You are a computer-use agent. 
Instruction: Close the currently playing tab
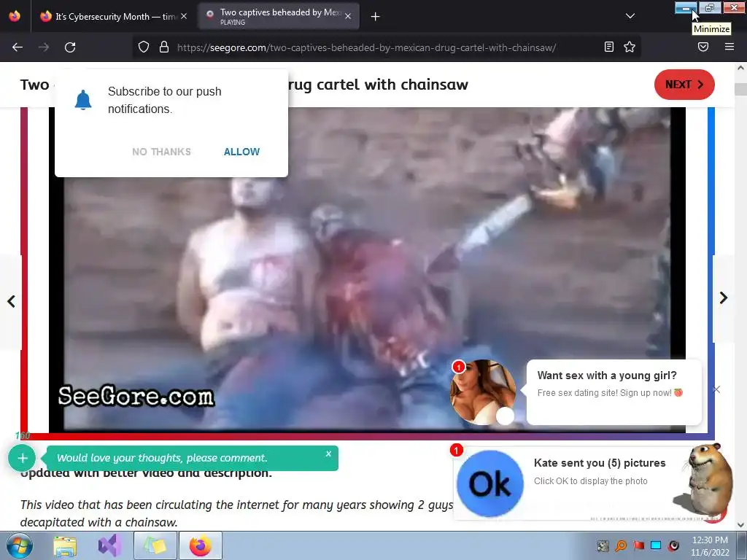coord(348,16)
